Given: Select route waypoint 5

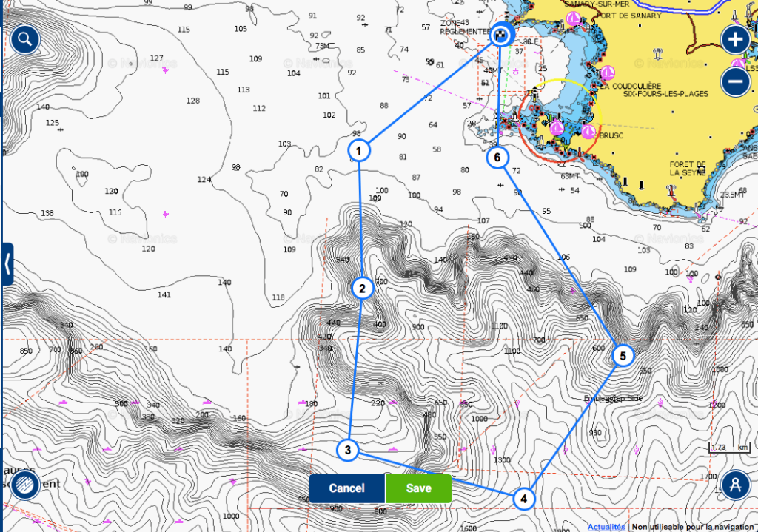Looking at the screenshot, I should click(623, 356).
